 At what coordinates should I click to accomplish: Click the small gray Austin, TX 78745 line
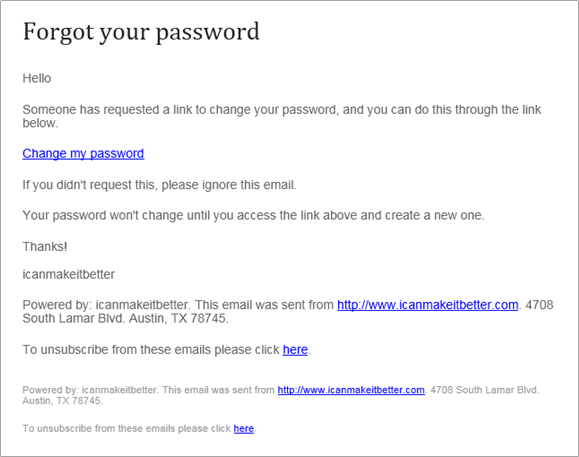point(62,401)
